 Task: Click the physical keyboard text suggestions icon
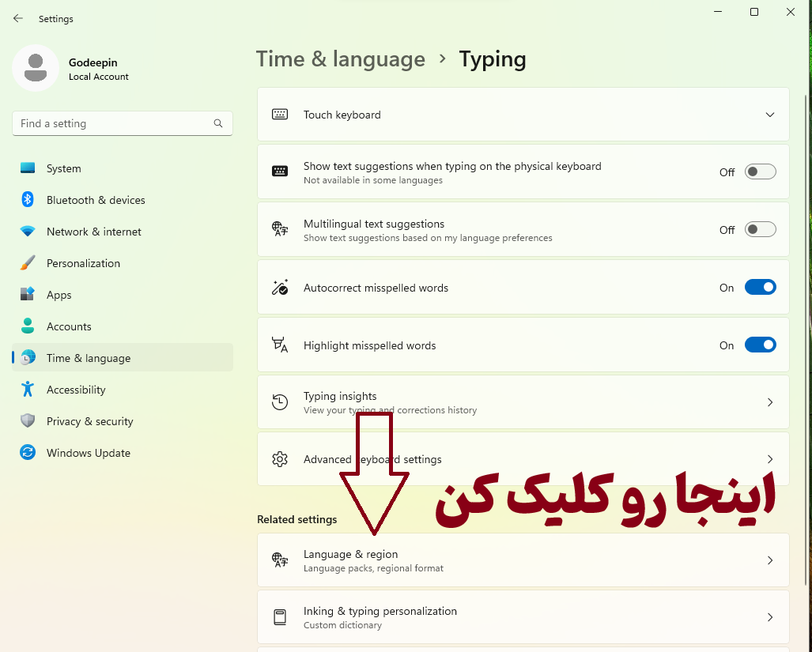pyautogui.click(x=280, y=171)
